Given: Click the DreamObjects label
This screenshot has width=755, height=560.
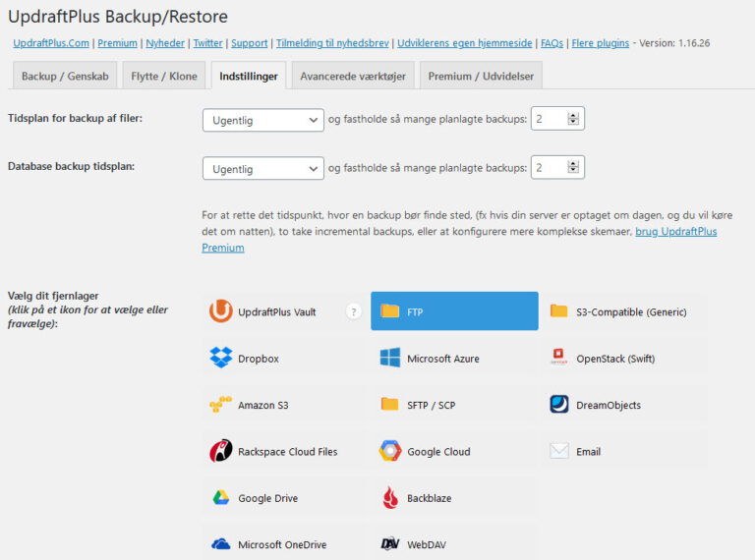Looking at the screenshot, I should pos(609,405).
